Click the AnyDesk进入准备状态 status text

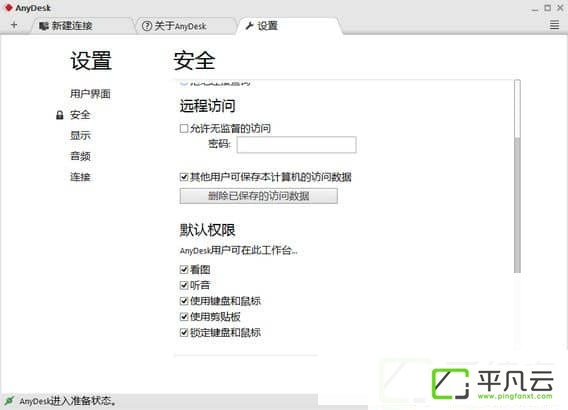(x=68, y=401)
